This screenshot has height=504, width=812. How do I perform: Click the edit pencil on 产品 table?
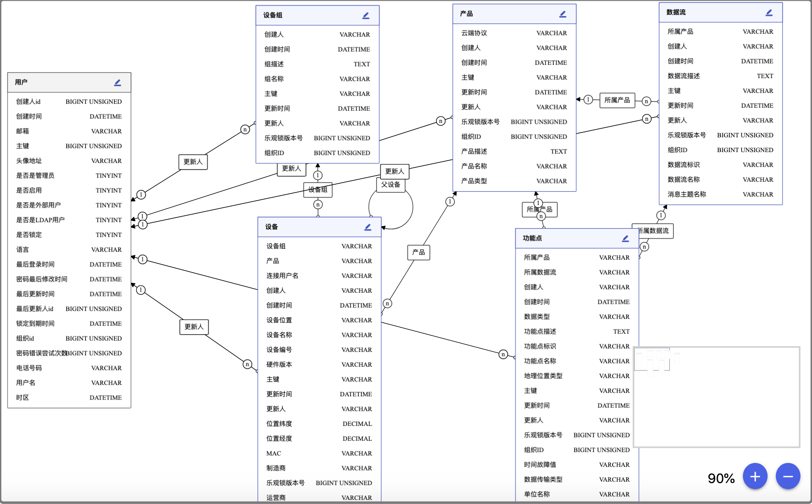tap(563, 14)
